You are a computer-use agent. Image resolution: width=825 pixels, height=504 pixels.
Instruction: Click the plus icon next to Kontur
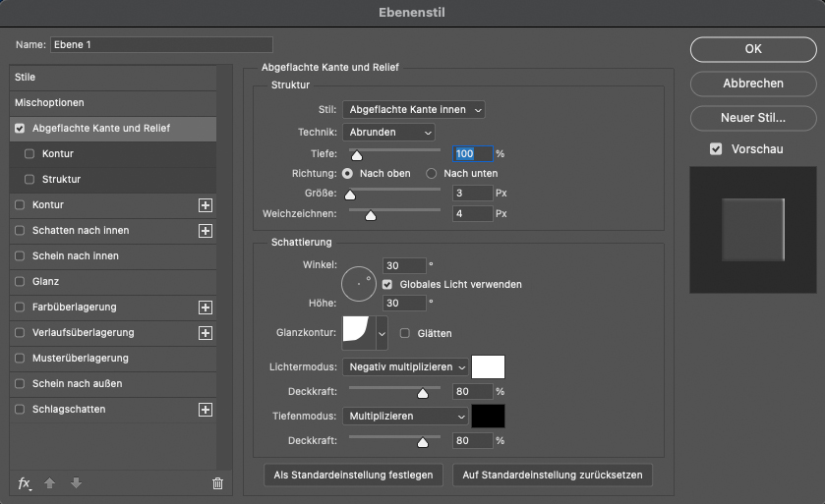point(206,205)
